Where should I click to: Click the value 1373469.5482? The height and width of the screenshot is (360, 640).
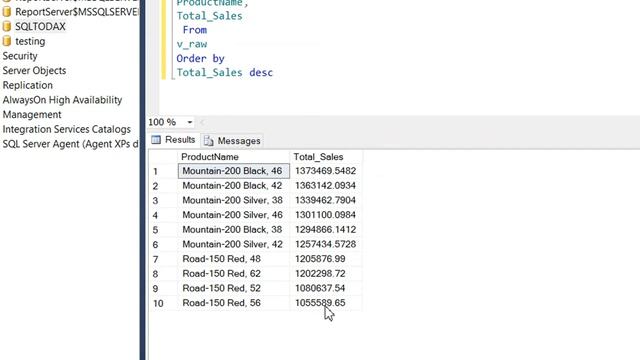click(x=325, y=171)
